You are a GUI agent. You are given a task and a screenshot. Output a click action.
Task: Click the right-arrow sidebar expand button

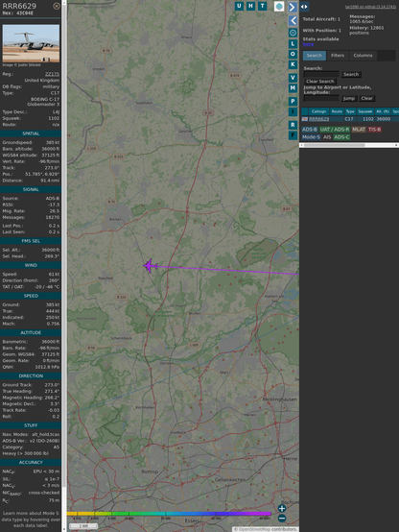tap(293, 7)
